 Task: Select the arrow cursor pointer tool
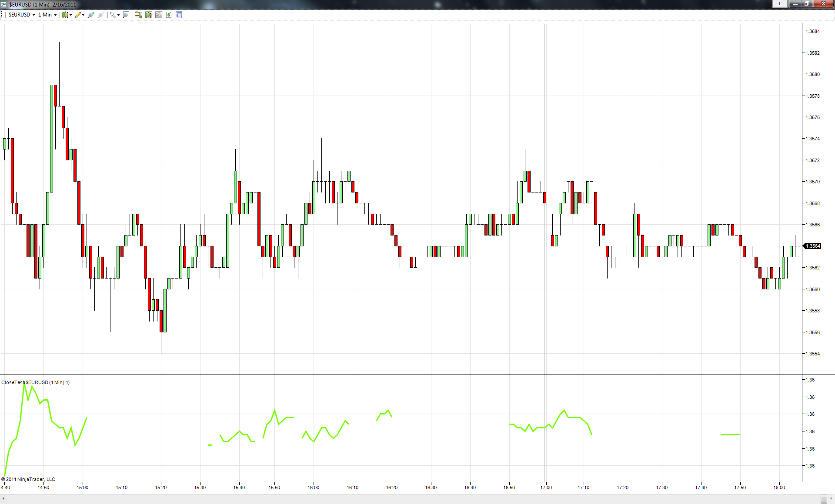pos(113,15)
